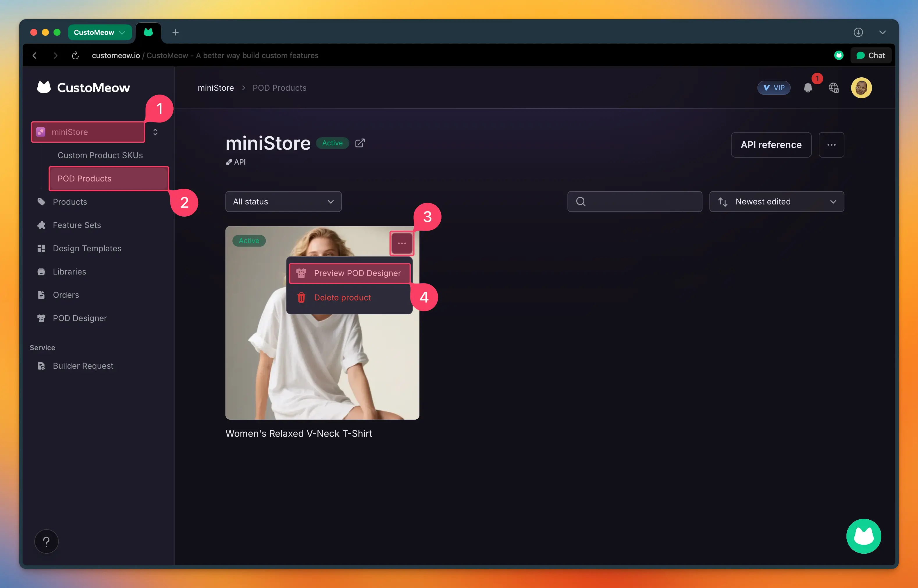This screenshot has height=588, width=918.
Task: Click the Products tag icon
Action: coord(41,202)
